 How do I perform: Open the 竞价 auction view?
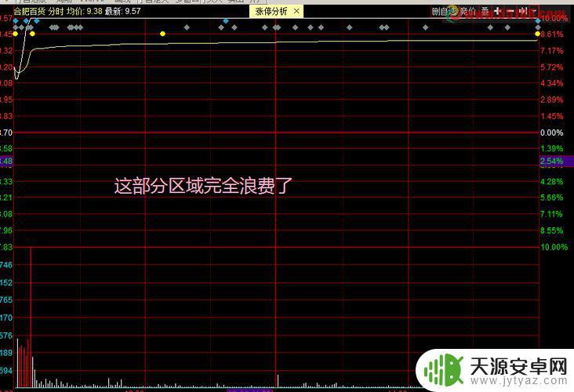point(469,12)
